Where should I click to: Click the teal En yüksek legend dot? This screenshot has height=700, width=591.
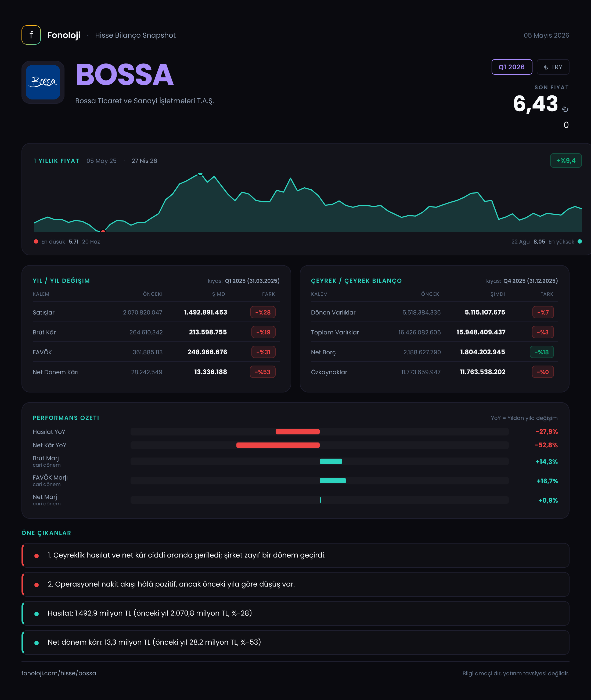coord(580,241)
